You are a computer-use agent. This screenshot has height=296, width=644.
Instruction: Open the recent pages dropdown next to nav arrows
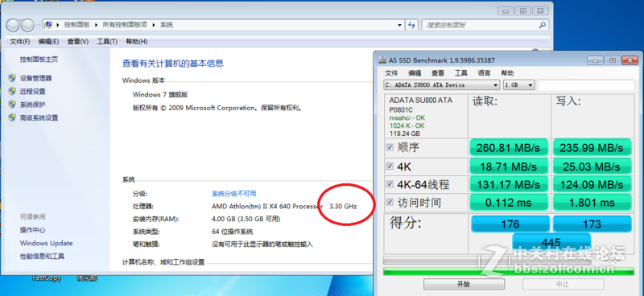[38, 26]
